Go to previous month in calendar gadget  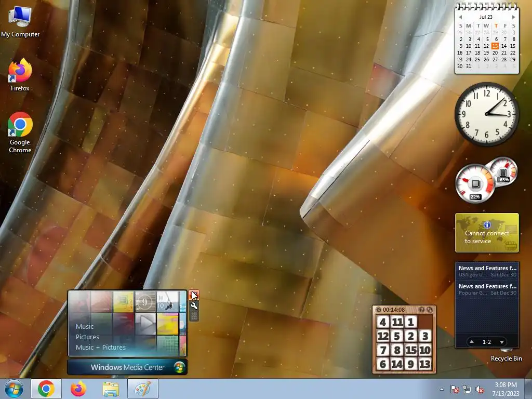(x=460, y=17)
